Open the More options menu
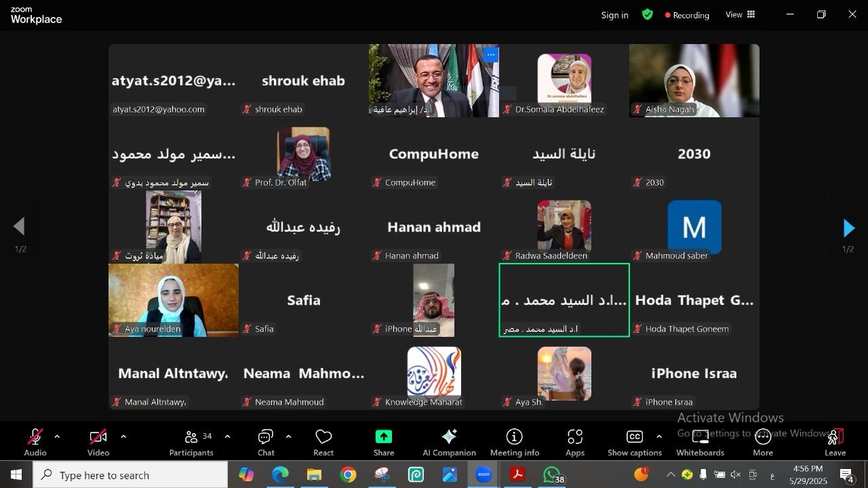 763,442
